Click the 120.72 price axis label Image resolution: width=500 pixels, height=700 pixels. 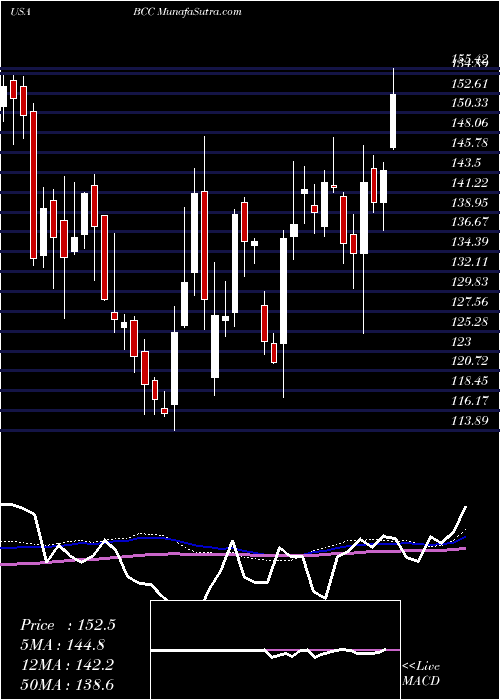pos(470,361)
